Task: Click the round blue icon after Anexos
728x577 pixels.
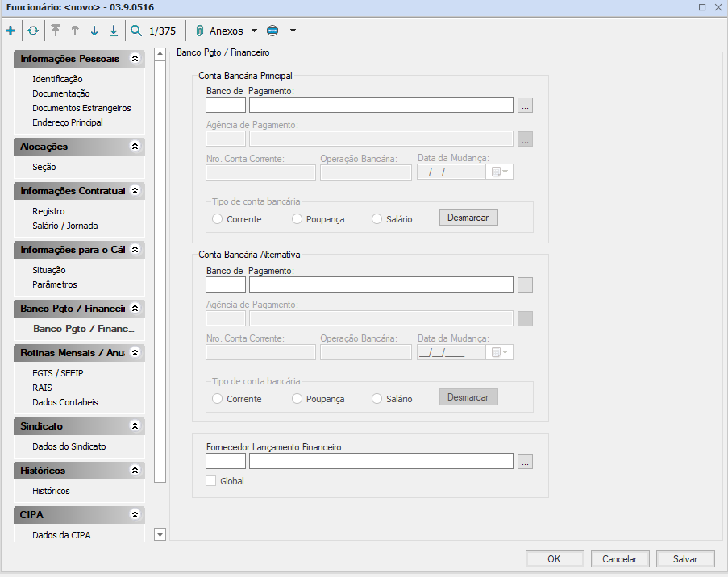Action: pyautogui.click(x=272, y=31)
